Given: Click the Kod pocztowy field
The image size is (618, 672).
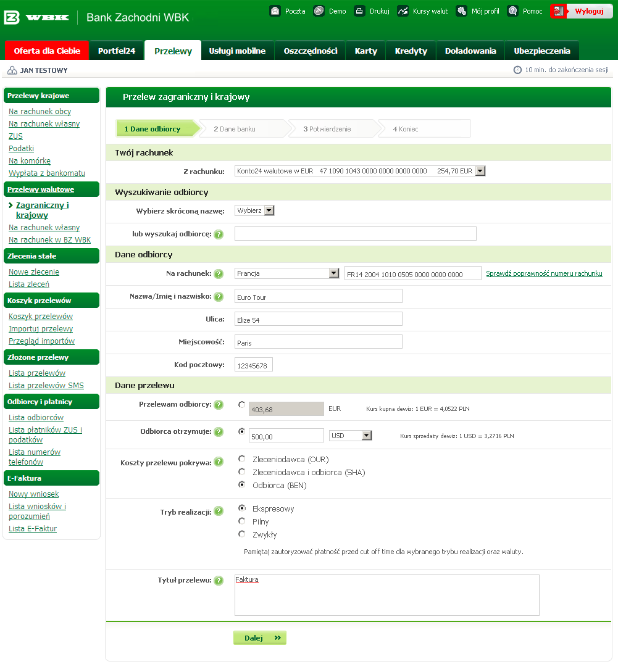Looking at the screenshot, I should pyautogui.click(x=254, y=365).
